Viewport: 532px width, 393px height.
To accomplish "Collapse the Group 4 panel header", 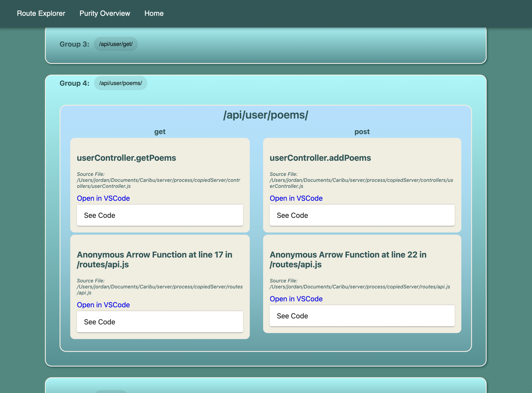I will coord(74,83).
